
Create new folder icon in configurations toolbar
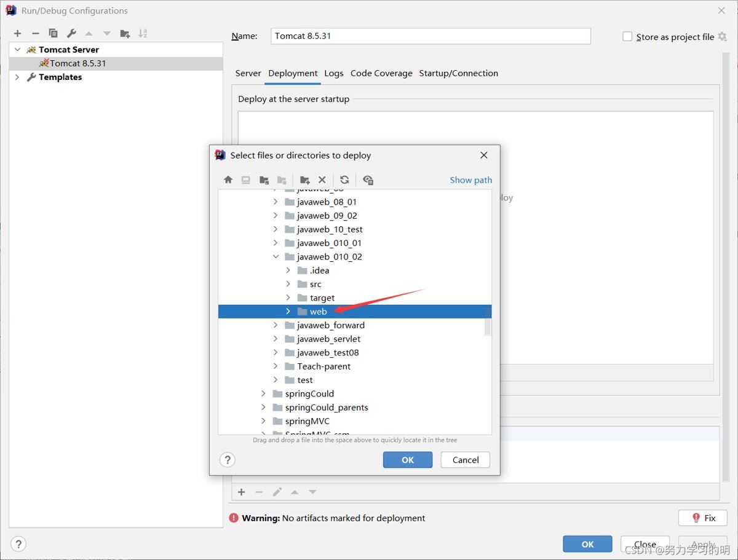click(x=125, y=33)
